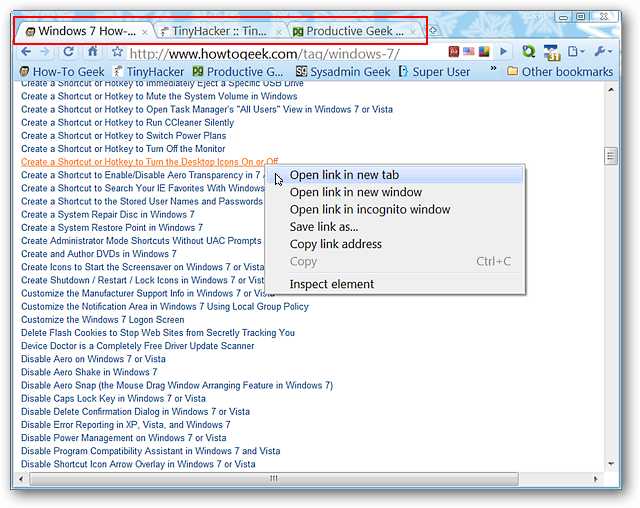Expand the hidden bookmarks chevron
This screenshot has width=640, height=508.
[x=492, y=71]
